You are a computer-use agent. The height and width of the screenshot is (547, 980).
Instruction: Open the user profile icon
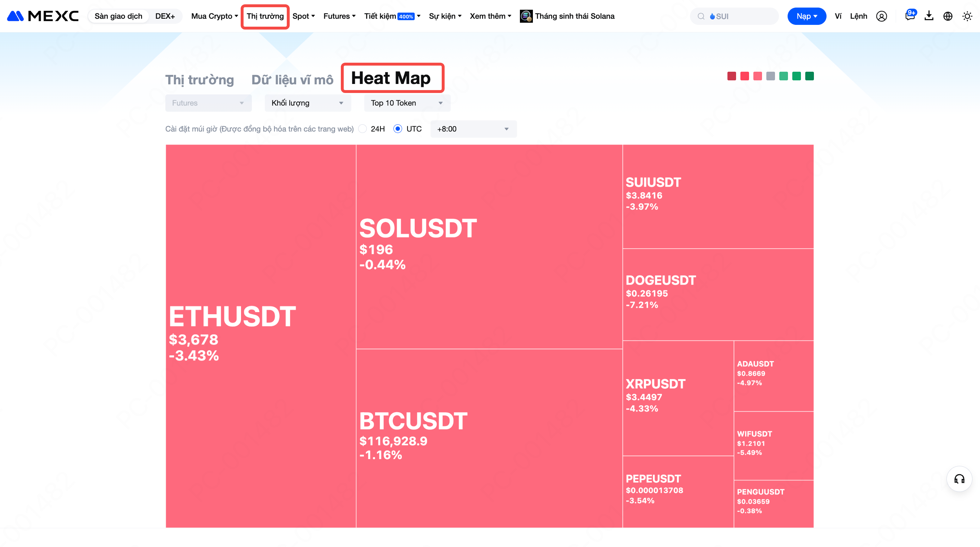coord(881,16)
